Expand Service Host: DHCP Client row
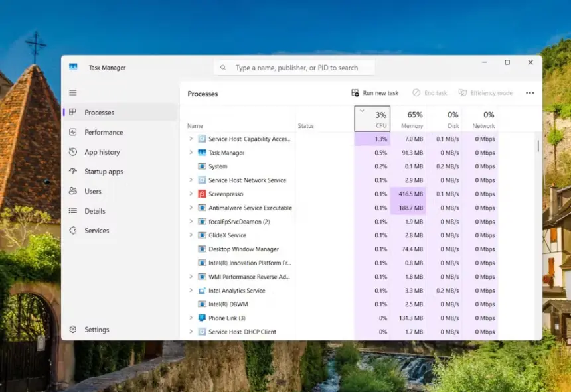The width and height of the screenshot is (571, 392). 191,332
